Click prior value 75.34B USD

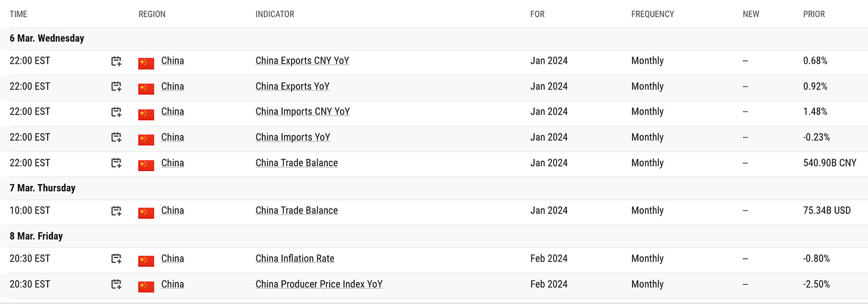pyautogui.click(x=827, y=210)
